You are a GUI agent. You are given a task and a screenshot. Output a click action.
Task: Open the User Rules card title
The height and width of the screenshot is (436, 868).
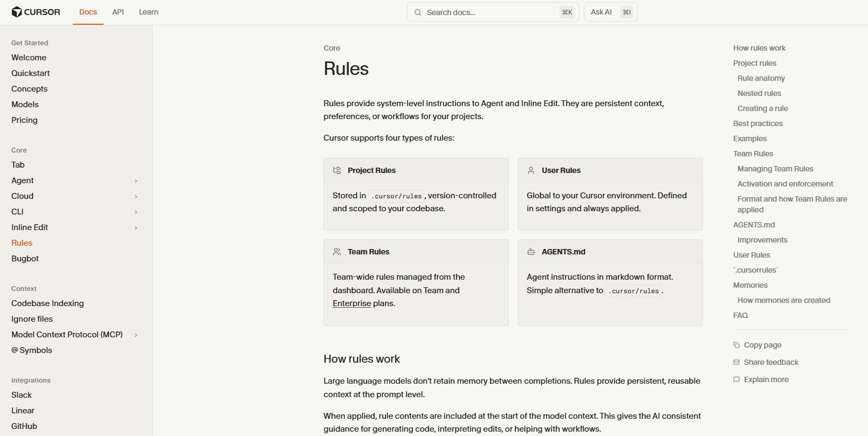pyautogui.click(x=561, y=170)
